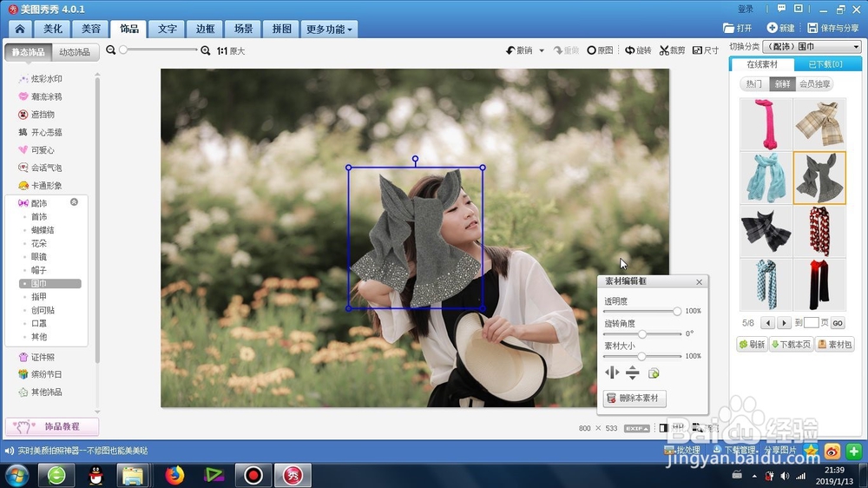Viewport: 868px width, 488px height.
Task: Select the 热门 filter
Action: (x=754, y=83)
